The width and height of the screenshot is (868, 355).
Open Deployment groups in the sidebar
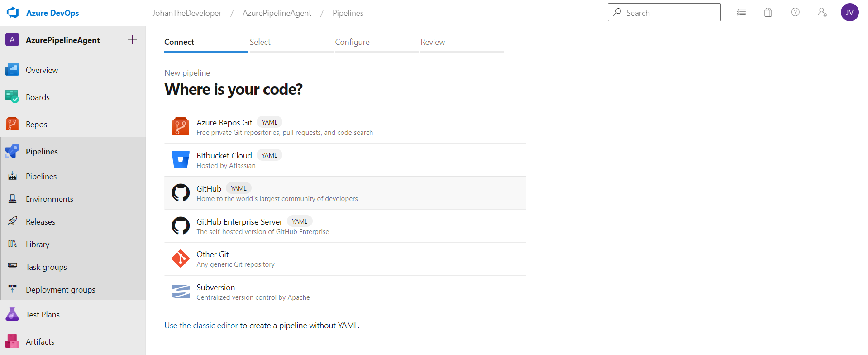coord(73,290)
